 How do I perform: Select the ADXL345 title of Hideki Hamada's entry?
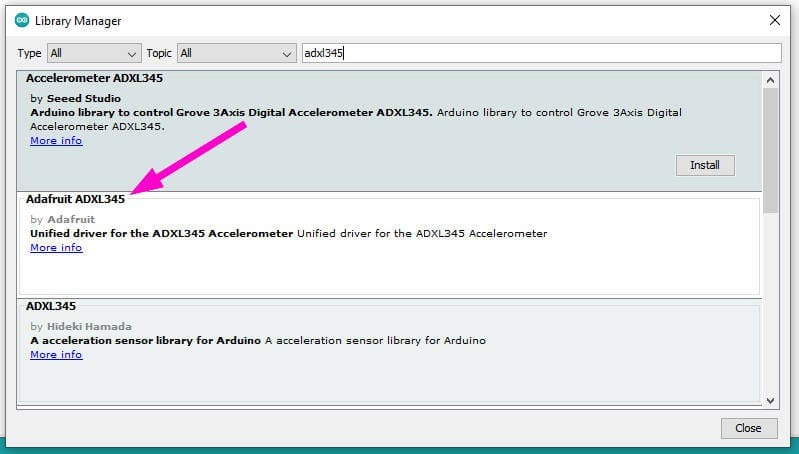pos(51,306)
